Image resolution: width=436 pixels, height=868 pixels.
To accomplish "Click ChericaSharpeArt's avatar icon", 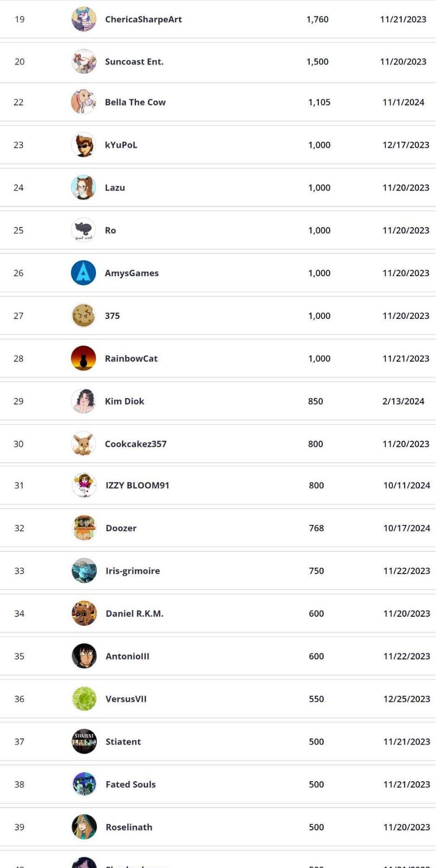I will click(x=83, y=19).
